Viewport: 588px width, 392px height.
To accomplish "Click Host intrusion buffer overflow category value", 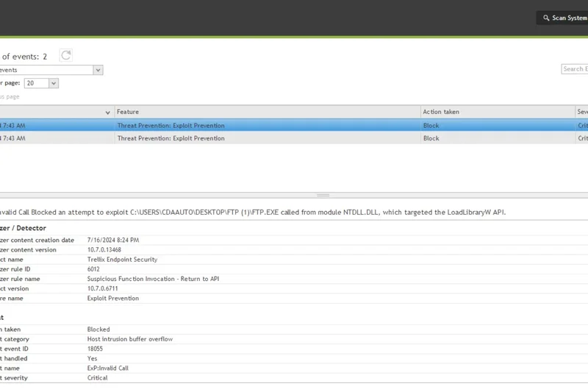I will pos(130,339).
